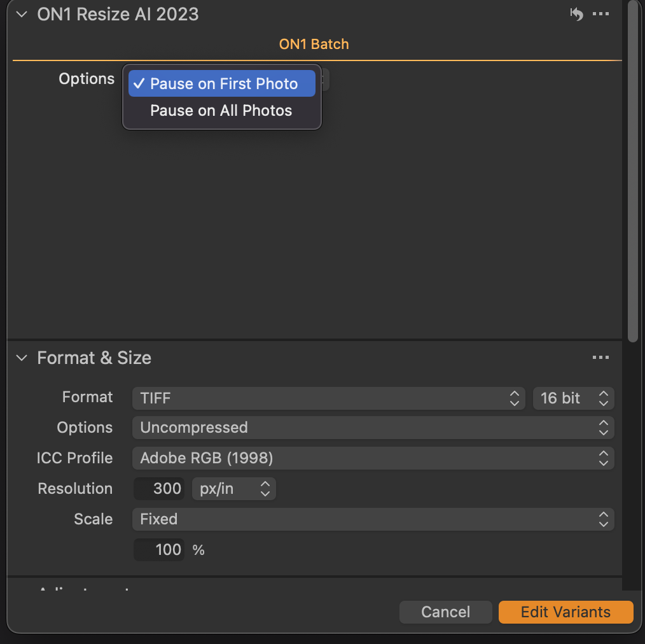Click the Resolution 300 input field
The image size is (645, 644).
click(160, 489)
